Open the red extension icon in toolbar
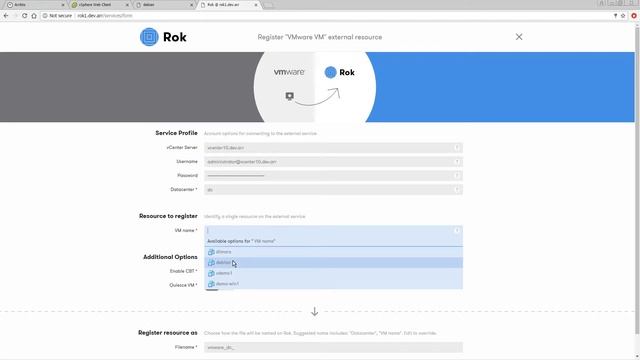This screenshot has width=640, height=360. coord(633,16)
